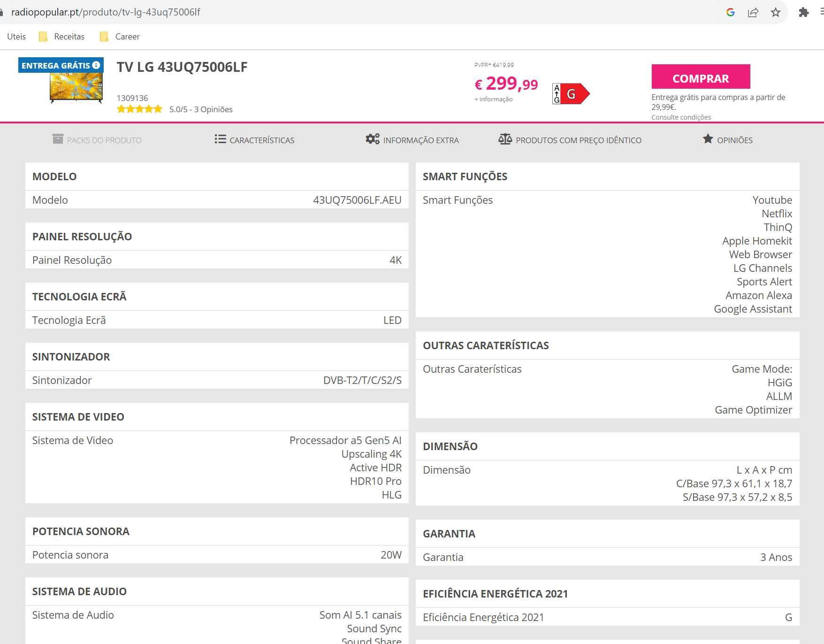This screenshot has height=644, width=824.
Task: Click the Apple Homekit entry
Action: [757, 241]
